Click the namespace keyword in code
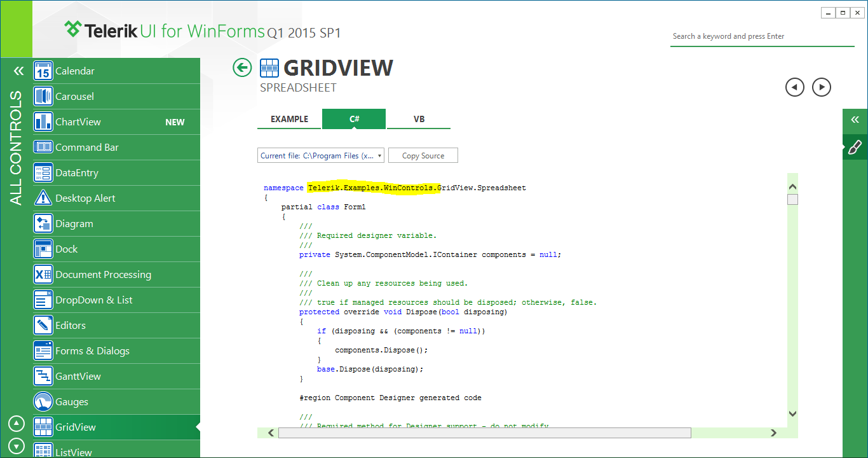 click(283, 188)
